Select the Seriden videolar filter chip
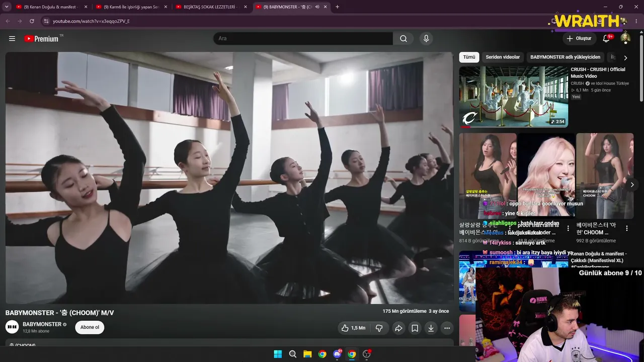Screen dimensions: 644x362 click(503, 57)
